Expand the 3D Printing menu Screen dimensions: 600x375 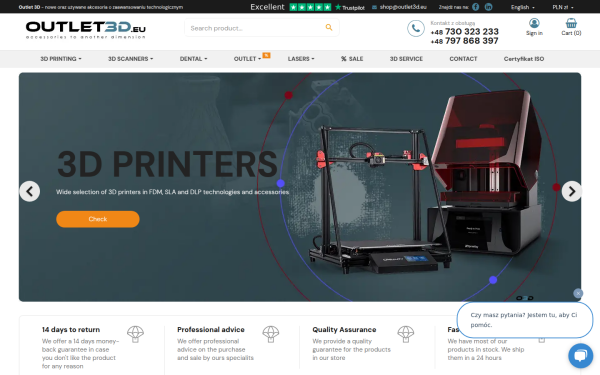pos(61,59)
